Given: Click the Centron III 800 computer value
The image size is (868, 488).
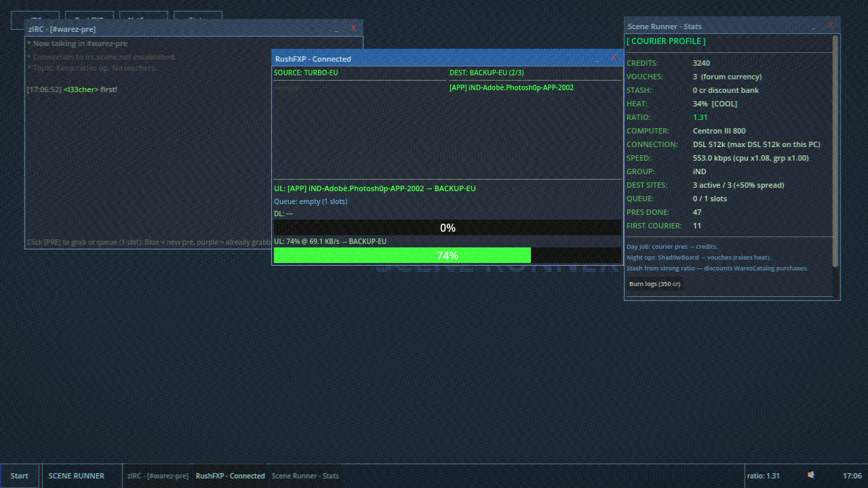Looking at the screenshot, I should click(x=719, y=131).
